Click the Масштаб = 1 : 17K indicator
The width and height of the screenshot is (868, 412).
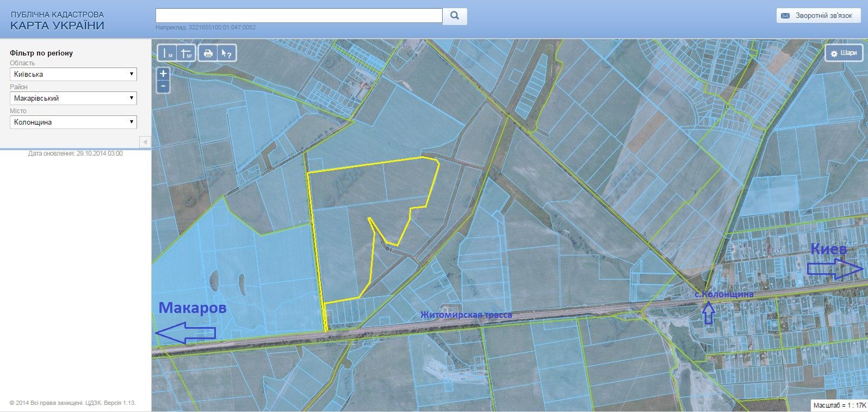(839, 405)
